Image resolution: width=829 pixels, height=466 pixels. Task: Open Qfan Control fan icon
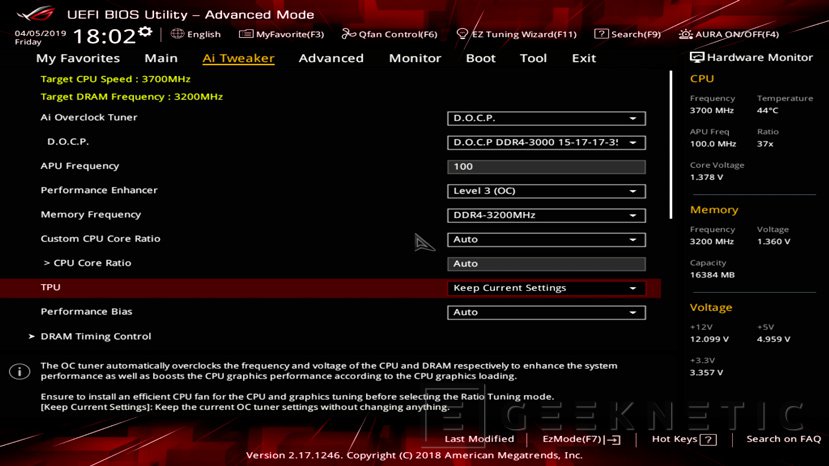[349, 34]
